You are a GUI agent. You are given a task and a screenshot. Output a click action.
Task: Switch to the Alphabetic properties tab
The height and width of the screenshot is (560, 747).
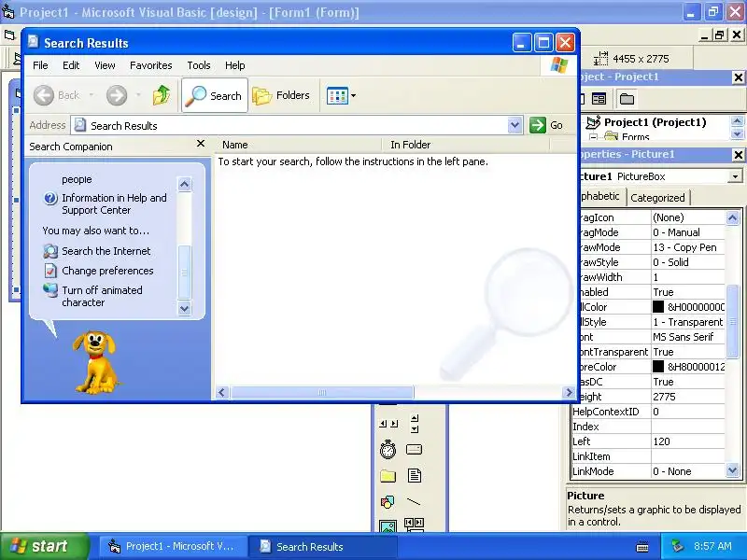600,196
